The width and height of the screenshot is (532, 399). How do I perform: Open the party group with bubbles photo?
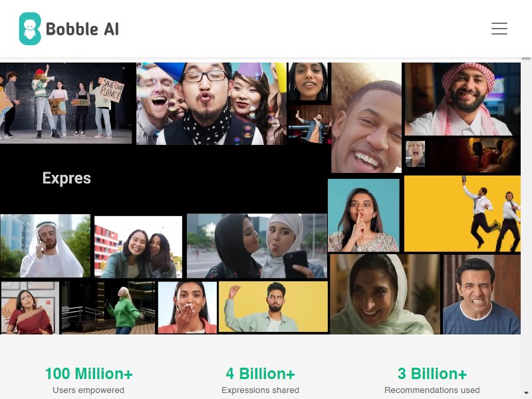click(211, 104)
